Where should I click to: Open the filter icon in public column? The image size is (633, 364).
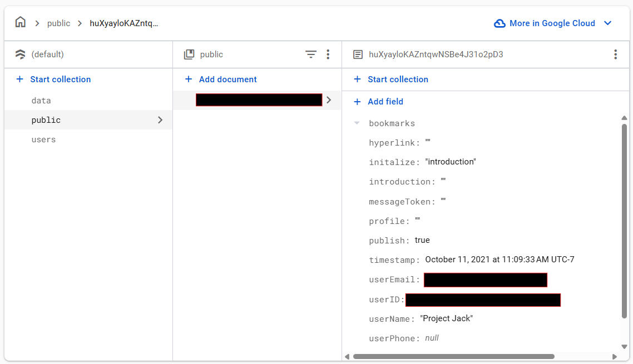click(x=311, y=54)
